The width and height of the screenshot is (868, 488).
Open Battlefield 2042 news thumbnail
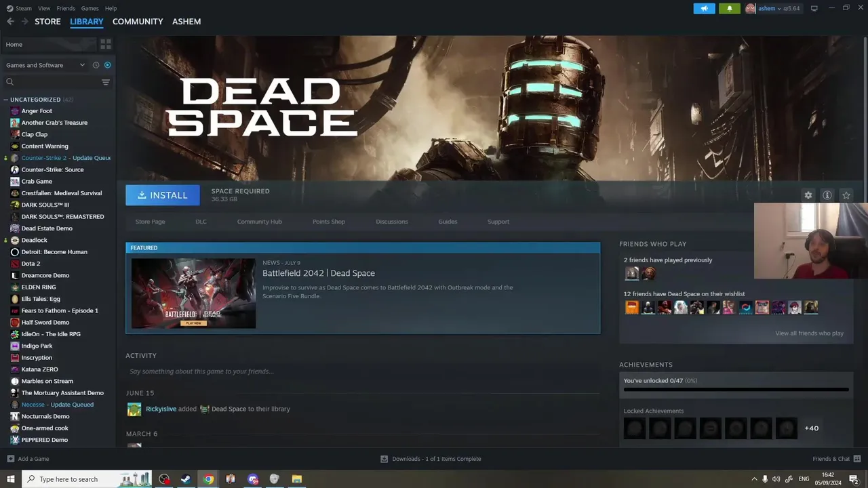pos(193,293)
